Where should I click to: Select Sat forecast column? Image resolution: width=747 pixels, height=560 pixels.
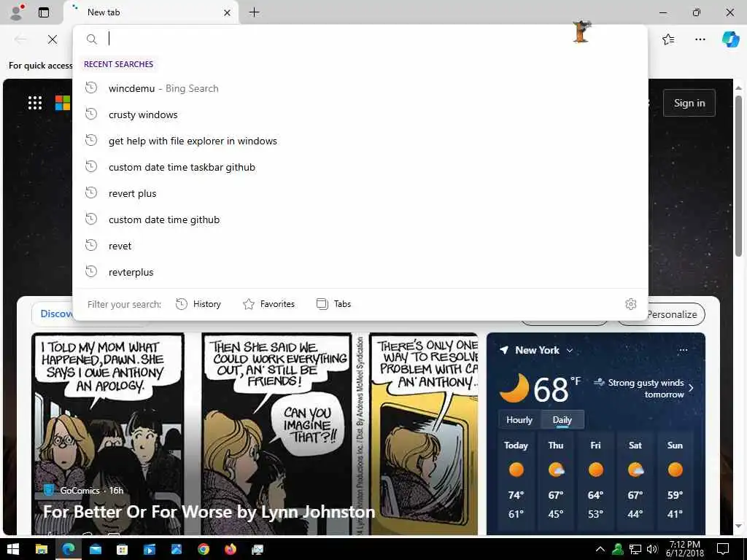point(635,481)
